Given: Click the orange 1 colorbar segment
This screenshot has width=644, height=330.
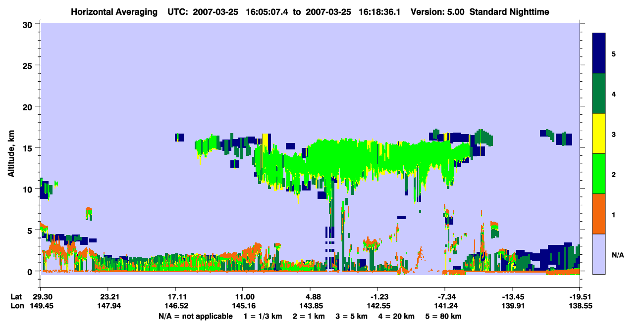Looking at the screenshot, I should pyautogui.click(x=599, y=214).
